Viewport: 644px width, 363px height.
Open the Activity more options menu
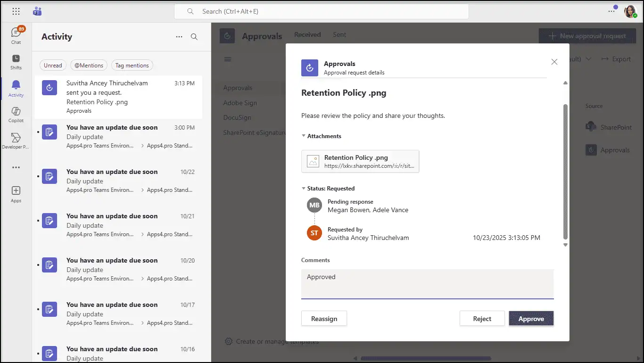click(179, 37)
